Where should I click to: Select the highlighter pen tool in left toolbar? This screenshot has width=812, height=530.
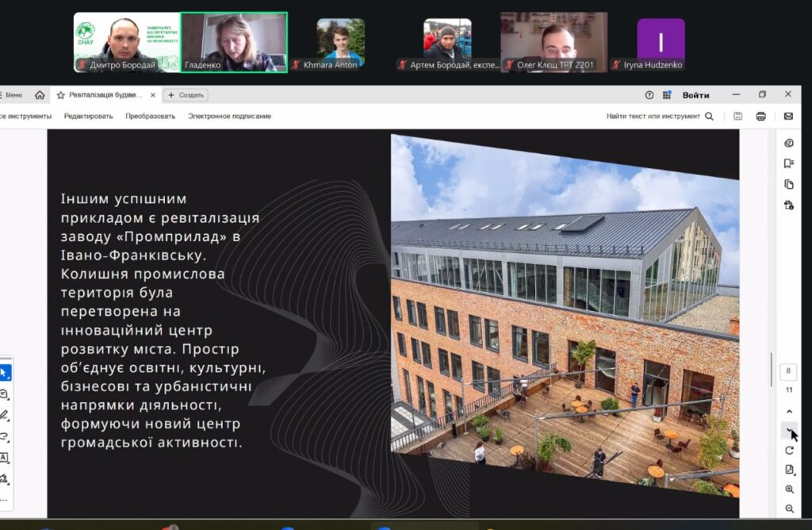5,415
